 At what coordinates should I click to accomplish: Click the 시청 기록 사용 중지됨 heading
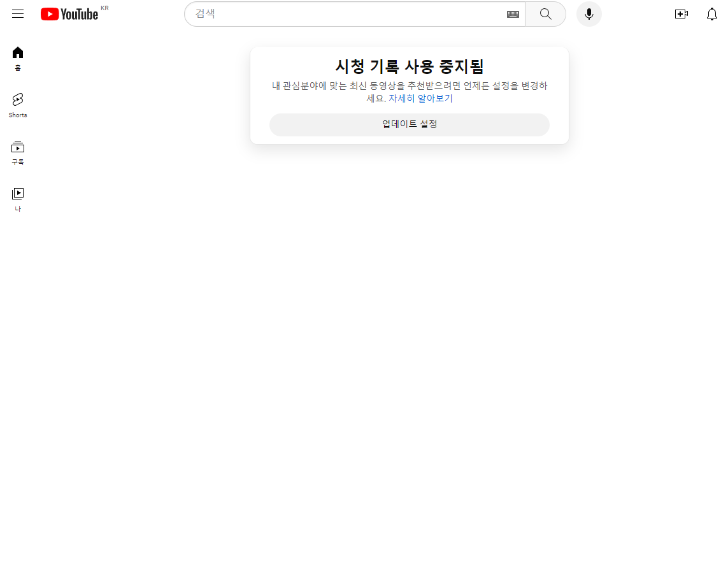(410, 66)
